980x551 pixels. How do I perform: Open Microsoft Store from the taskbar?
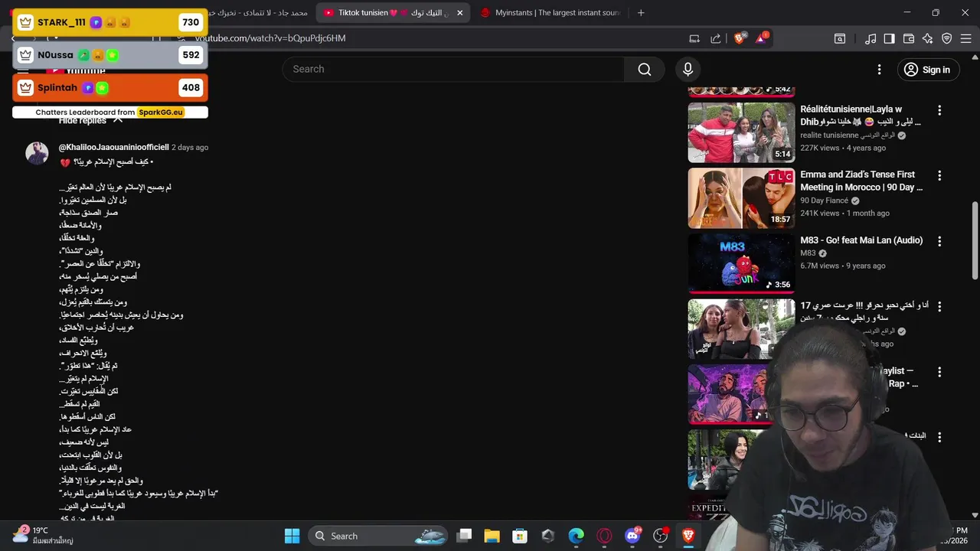point(520,536)
